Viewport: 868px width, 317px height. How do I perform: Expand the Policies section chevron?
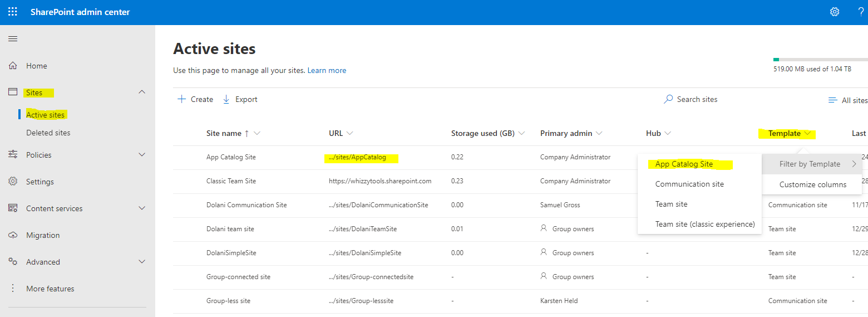[142, 154]
